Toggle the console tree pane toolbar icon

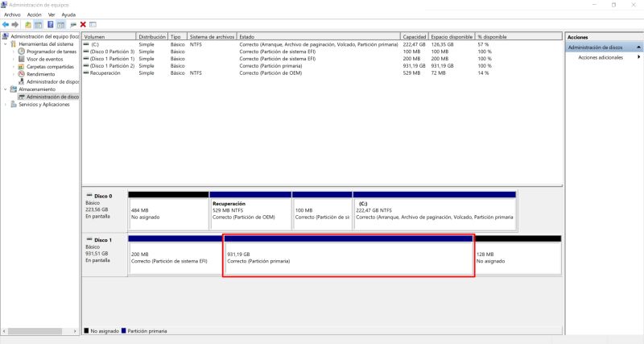coord(38,25)
